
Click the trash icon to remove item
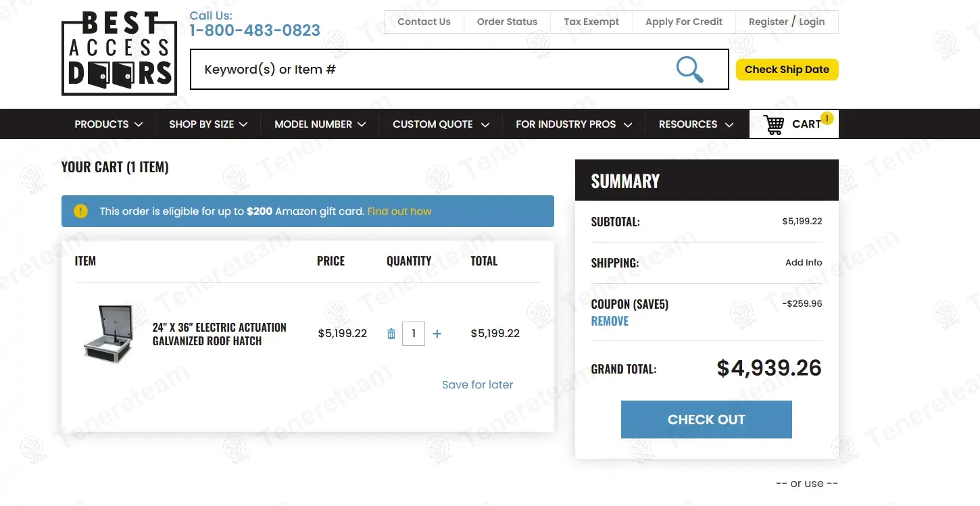click(391, 334)
